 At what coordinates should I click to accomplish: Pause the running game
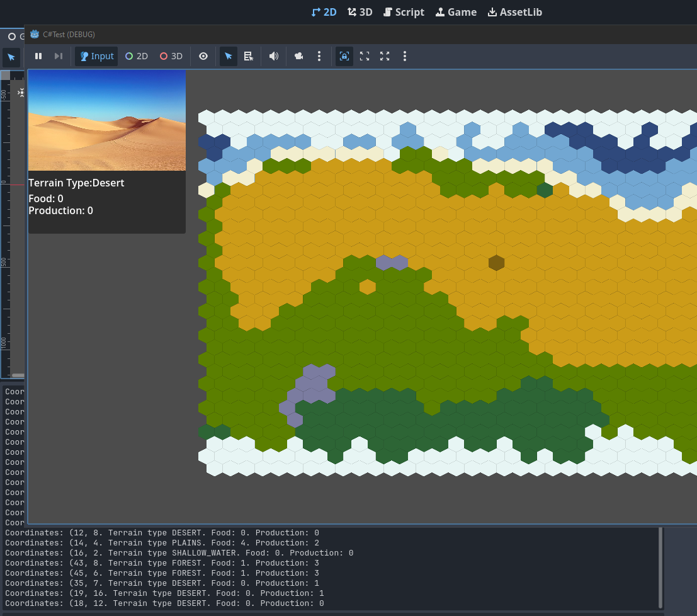[38, 56]
